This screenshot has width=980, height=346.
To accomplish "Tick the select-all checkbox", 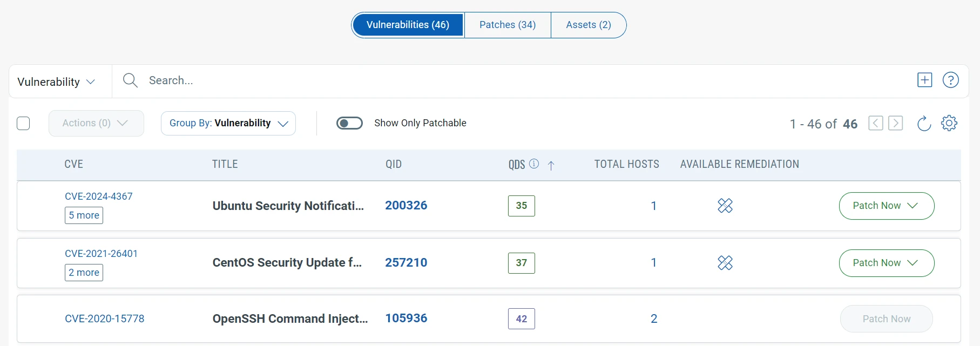I will click(23, 124).
